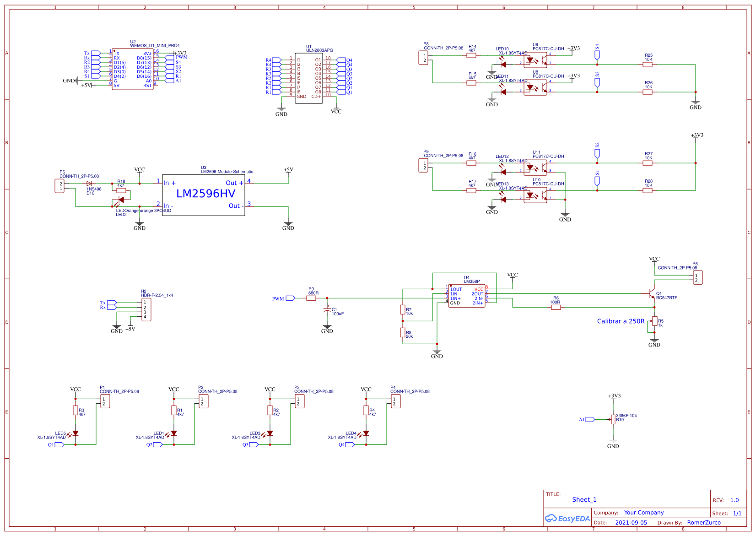Select connector P8 near U9
Viewport: 756px width, 536px height.
(x=424, y=59)
